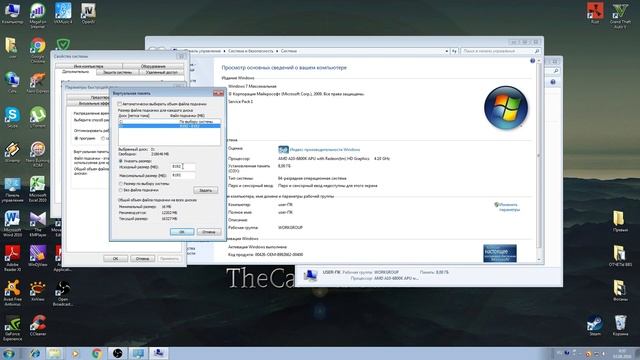Viewport: 640px width, 360px height.
Task: Open the Advanced tab in System Properties
Action: coord(76,72)
